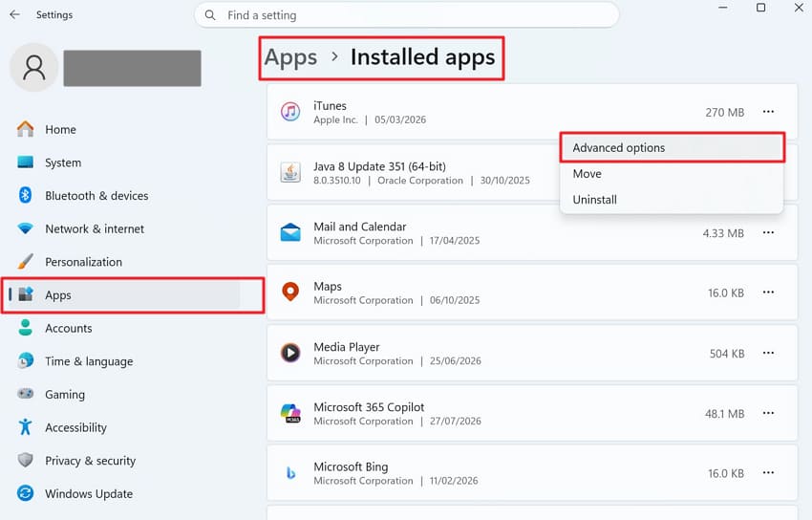Click the Settings window title text
The width and height of the screenshot is (812, 520).
54,15
